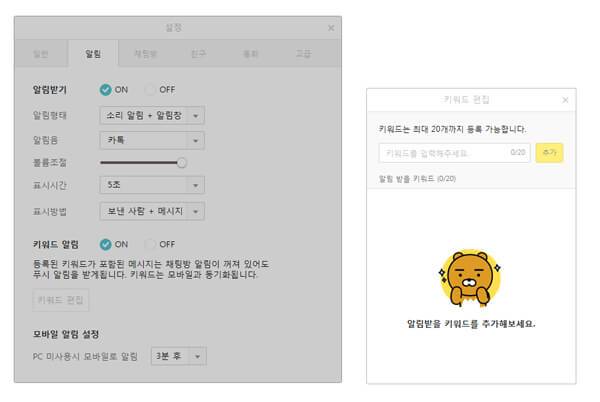The height and width of the screenshot is (402, 600).
Task: Click the 볼륨조절 slider handle
Action: click(x=182, y=163)
